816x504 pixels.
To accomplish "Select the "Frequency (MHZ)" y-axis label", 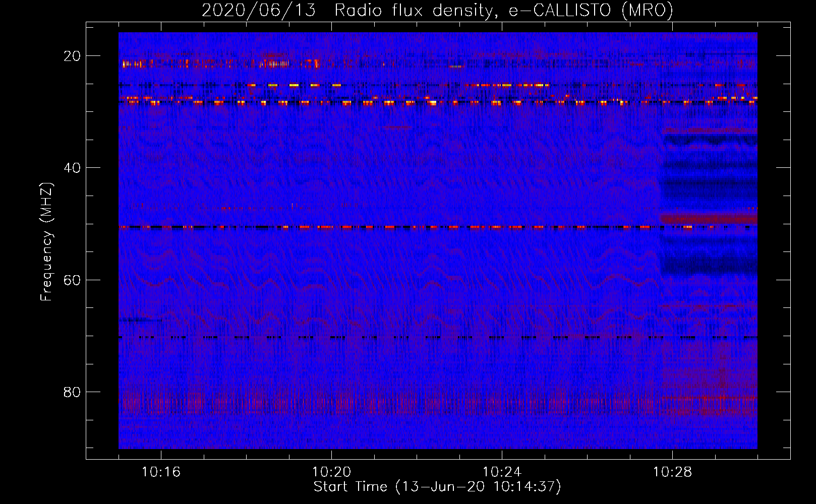I will [x=46, y=242].
